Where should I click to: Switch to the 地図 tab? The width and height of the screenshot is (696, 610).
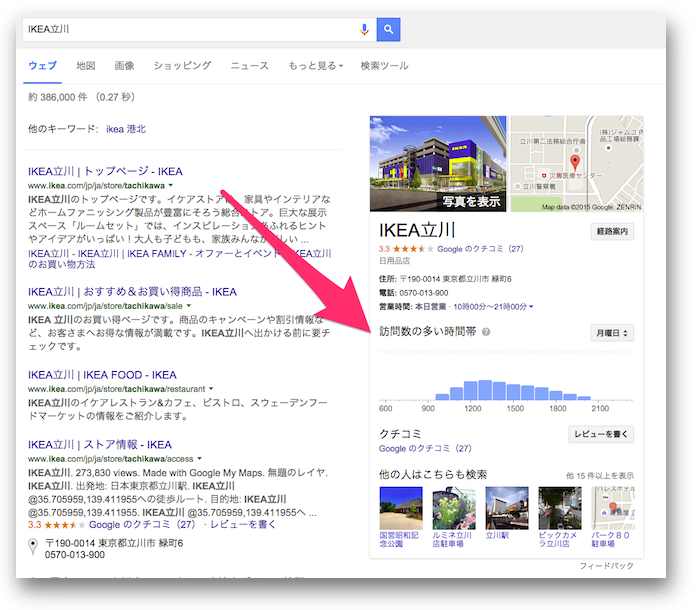click(86, 66)
